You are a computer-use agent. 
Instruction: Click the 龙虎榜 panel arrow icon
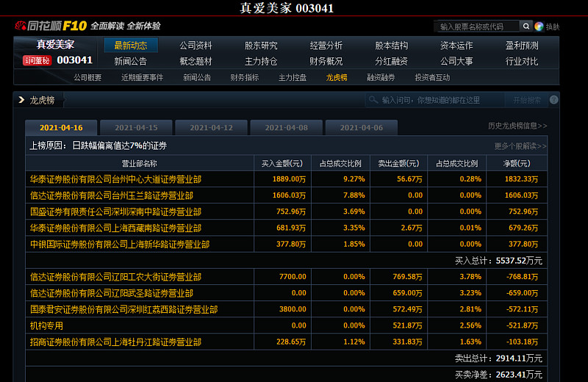pos(21,100)
